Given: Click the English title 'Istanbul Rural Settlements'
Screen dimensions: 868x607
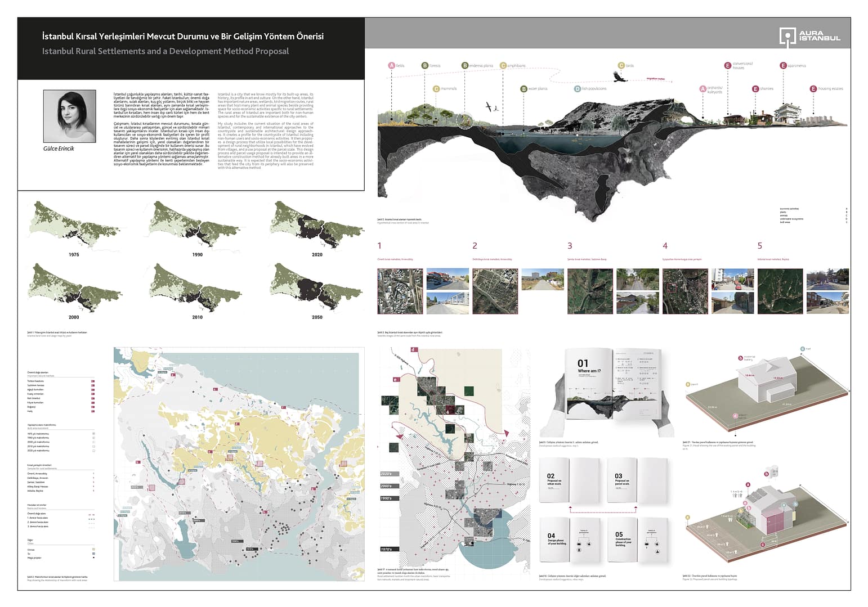Looking at the screenshot, I should pyautogui.click(x=165, y=51).
